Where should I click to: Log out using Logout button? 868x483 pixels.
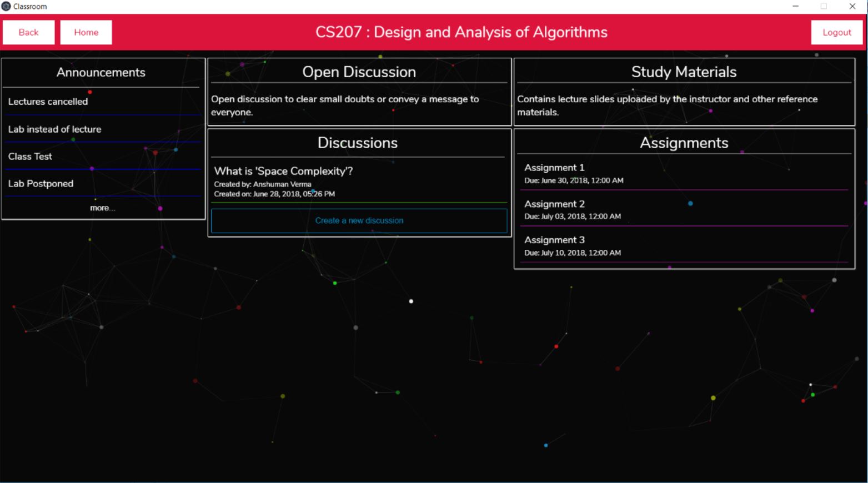837,32
